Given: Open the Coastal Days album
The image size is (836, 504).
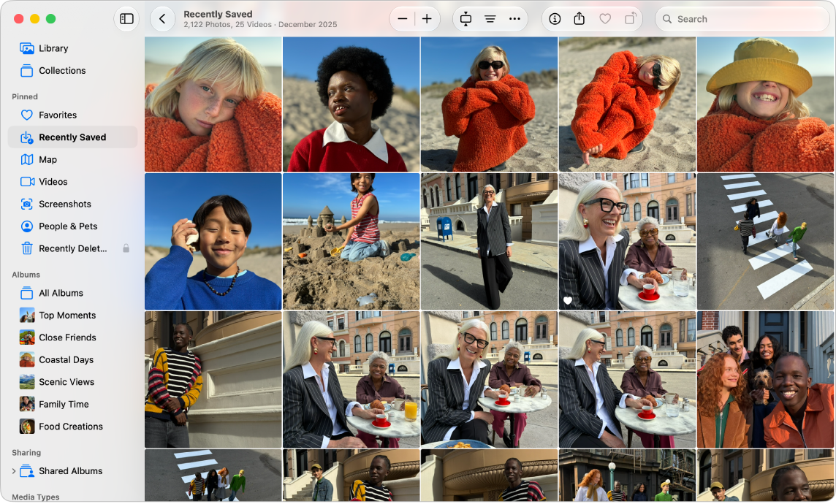Looking at the screenshot, I should point(72,360).
